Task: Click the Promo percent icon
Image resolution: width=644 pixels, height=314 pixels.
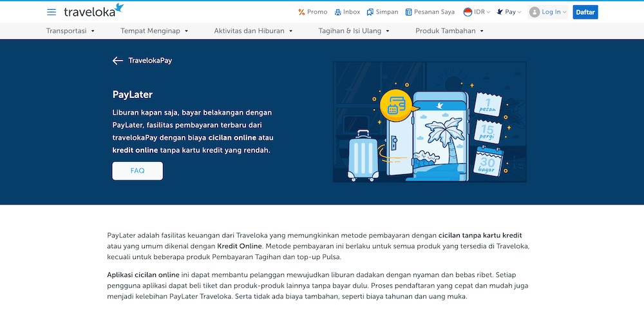Action: pyautogui.click(x=301, y=12)
